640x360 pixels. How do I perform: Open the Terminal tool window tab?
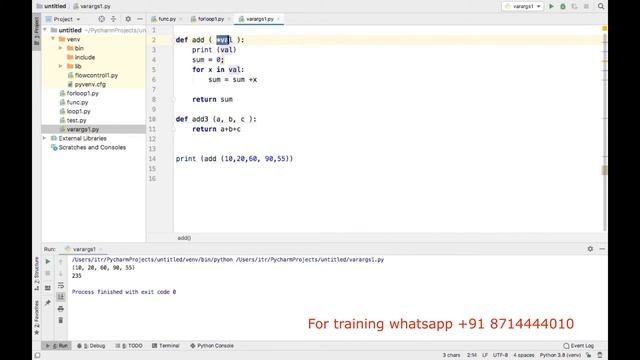(166, 346)
